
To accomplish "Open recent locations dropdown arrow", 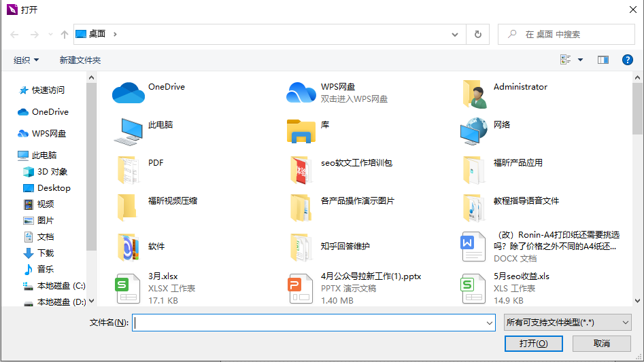I will pos(50,35).
